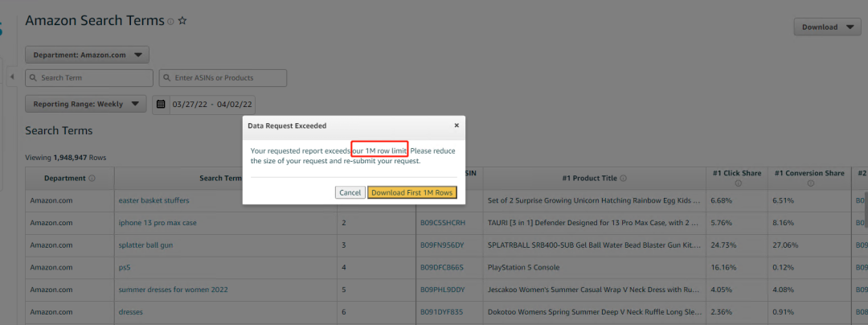Open ASIN link B09DFCB66S
Viewport: 868px width, 325px height.
[x=442, y=267]
